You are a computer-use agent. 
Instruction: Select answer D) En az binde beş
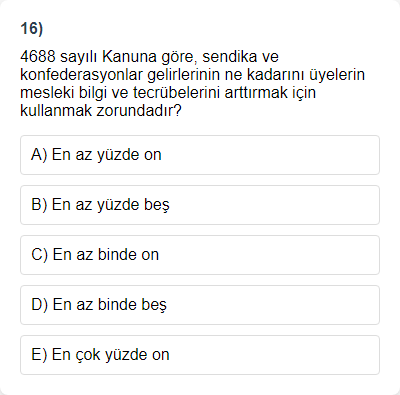pos(200,305)
